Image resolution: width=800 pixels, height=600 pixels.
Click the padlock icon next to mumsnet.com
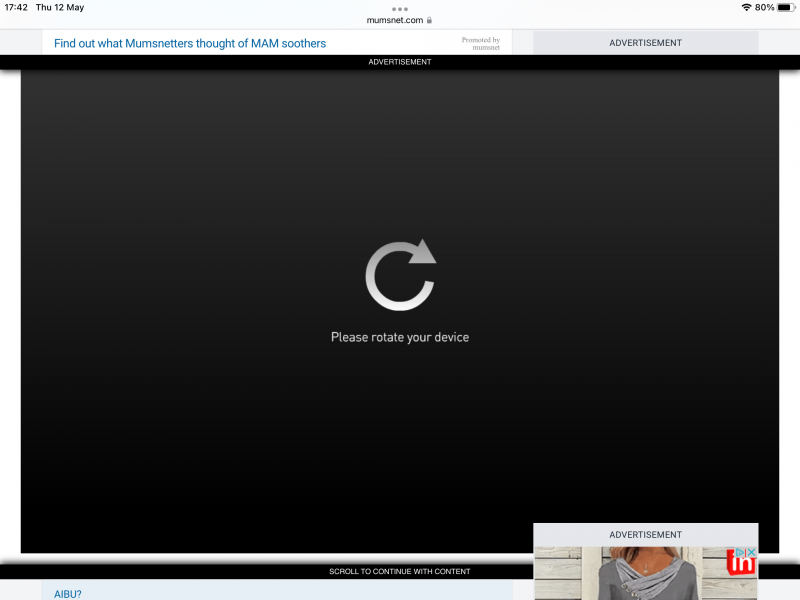(x=428, y=20)
